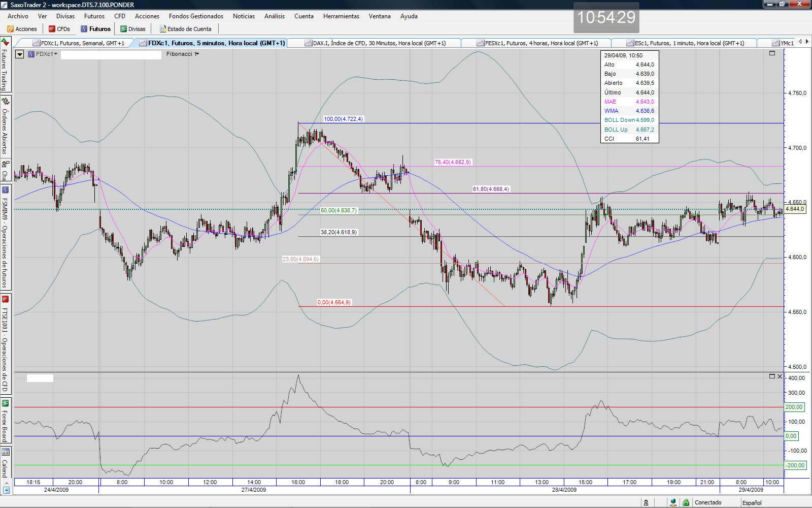Click the 200,00 CCI upper level marker
The height and width of the screenshot is (508, 812).
pos(794,407)
